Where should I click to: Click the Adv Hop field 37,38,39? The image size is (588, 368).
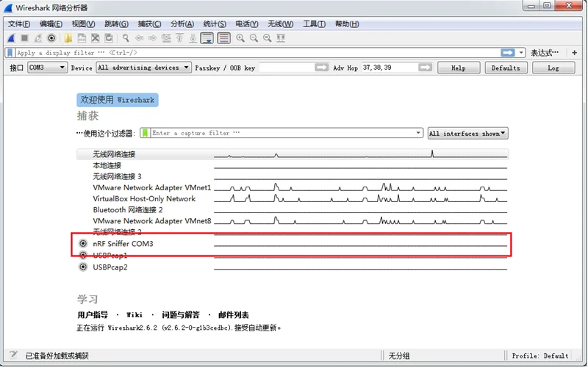[x=390, y=68]
